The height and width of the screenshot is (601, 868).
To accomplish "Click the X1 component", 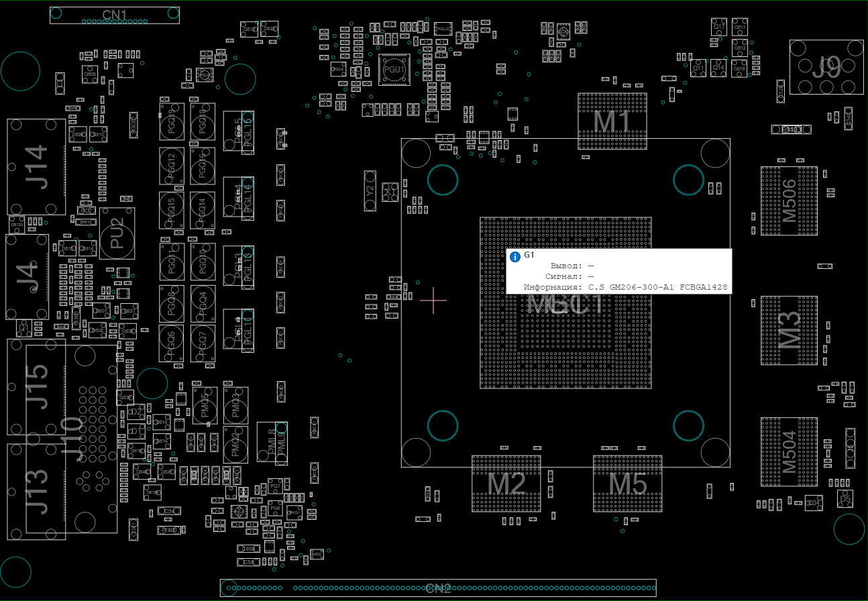I will pyautogui.click(x=390, y=192).
